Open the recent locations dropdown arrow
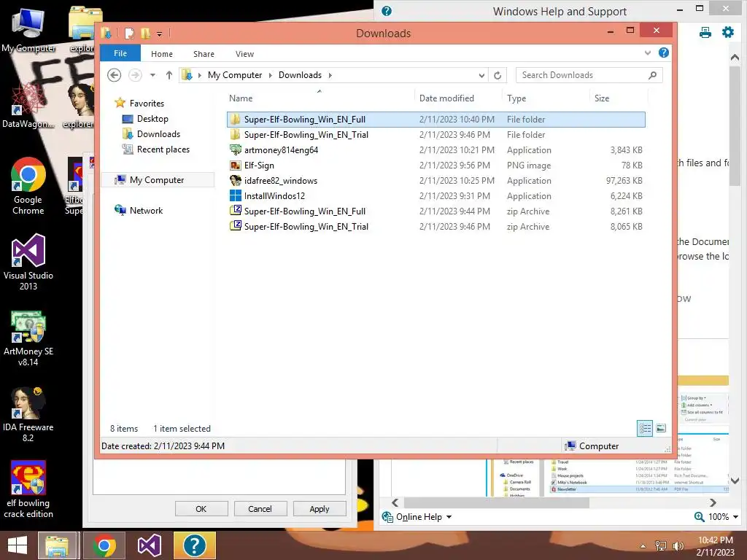 152,75
